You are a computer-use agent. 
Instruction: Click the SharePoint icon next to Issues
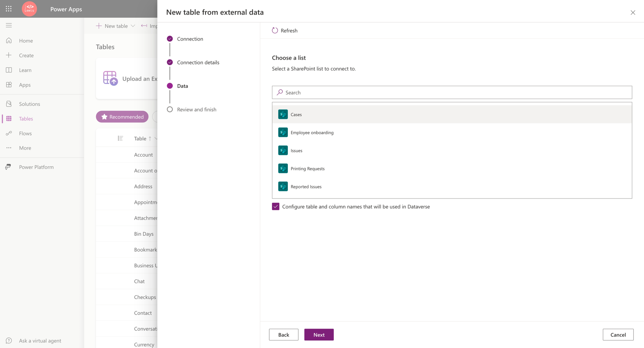tap(283, 150)
